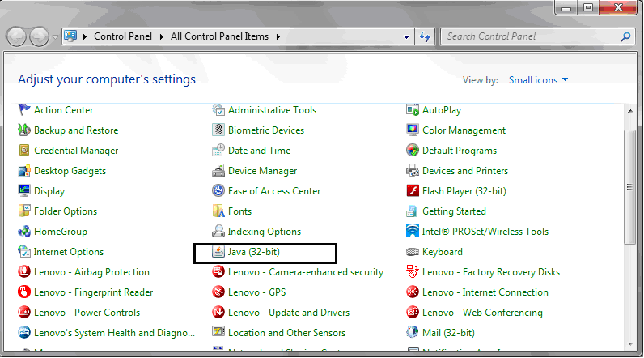Viewport: 644px width, 358px height.
Task: Click the Internet Options icon
Action: 24,251
